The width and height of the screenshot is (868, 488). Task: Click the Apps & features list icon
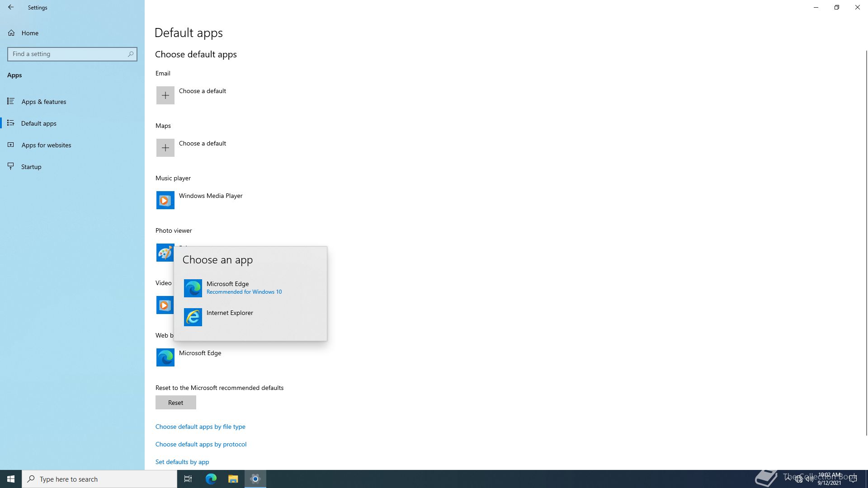point(11,101)
